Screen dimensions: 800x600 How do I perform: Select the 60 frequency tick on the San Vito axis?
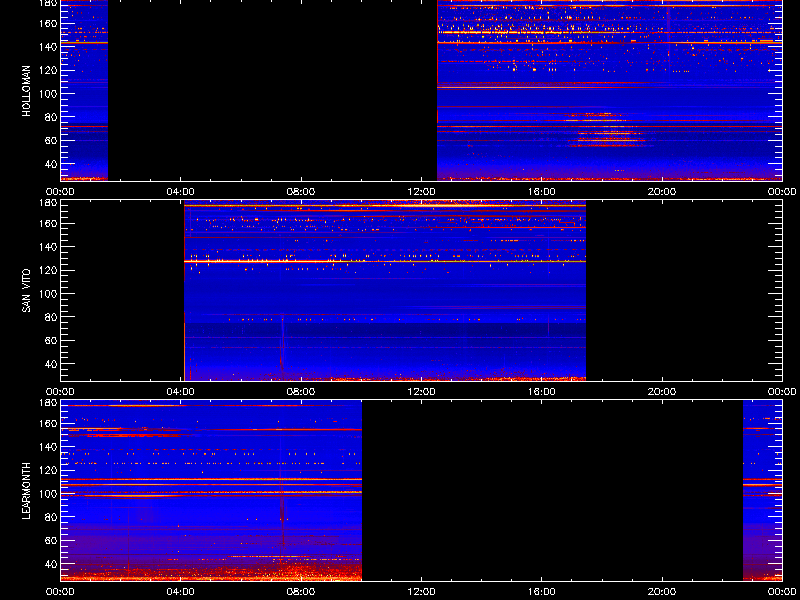pos(52,340)
